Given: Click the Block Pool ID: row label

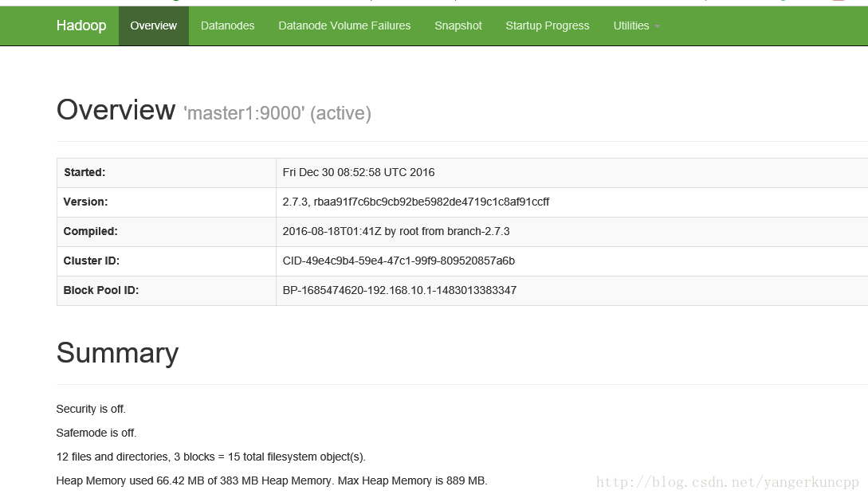Looking at the screenshot, I should (100, 290).
